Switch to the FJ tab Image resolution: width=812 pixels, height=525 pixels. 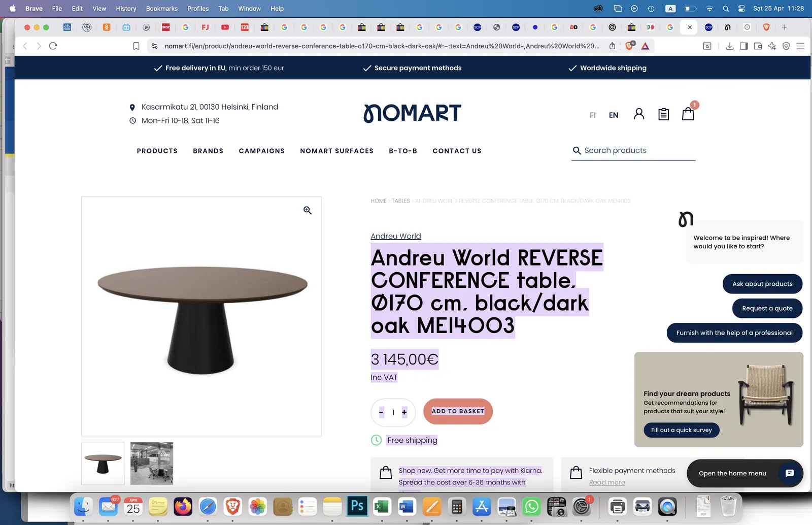[x=205, y=27]
